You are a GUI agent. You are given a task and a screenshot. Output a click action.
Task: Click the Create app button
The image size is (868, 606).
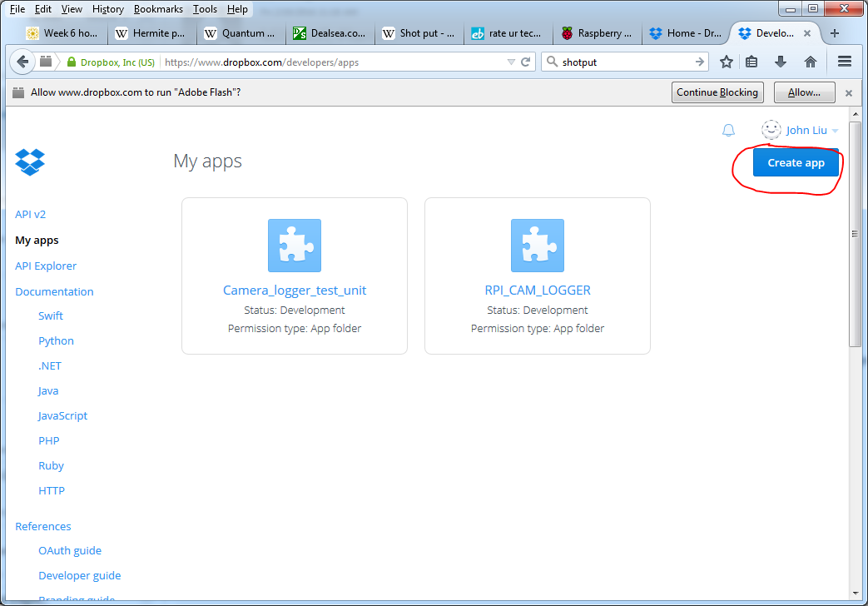[796, 162]
